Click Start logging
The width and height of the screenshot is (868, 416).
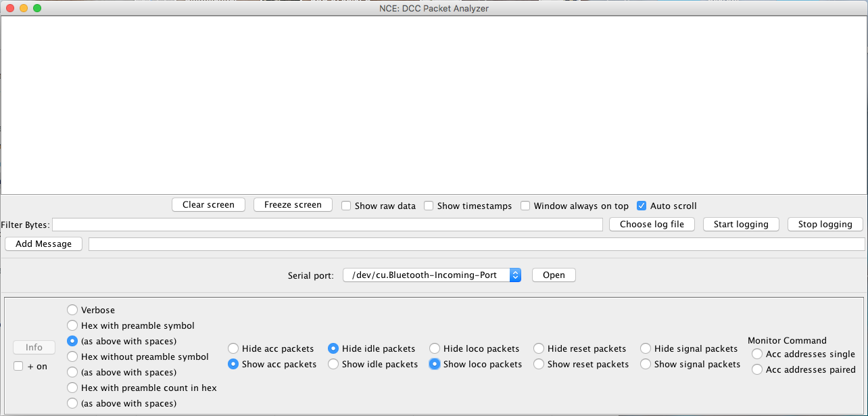point(741,225)
